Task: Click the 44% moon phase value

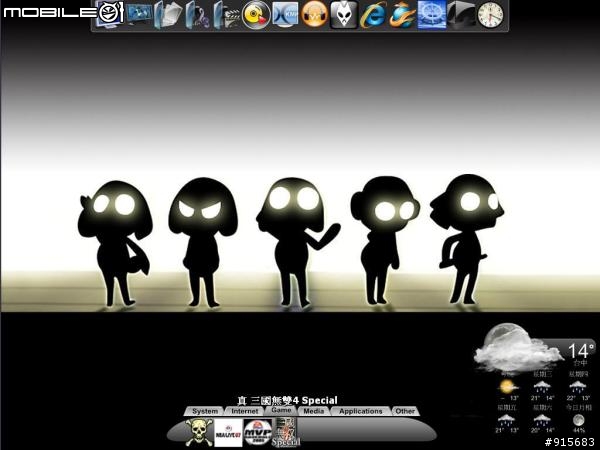Action: [579, 430]
